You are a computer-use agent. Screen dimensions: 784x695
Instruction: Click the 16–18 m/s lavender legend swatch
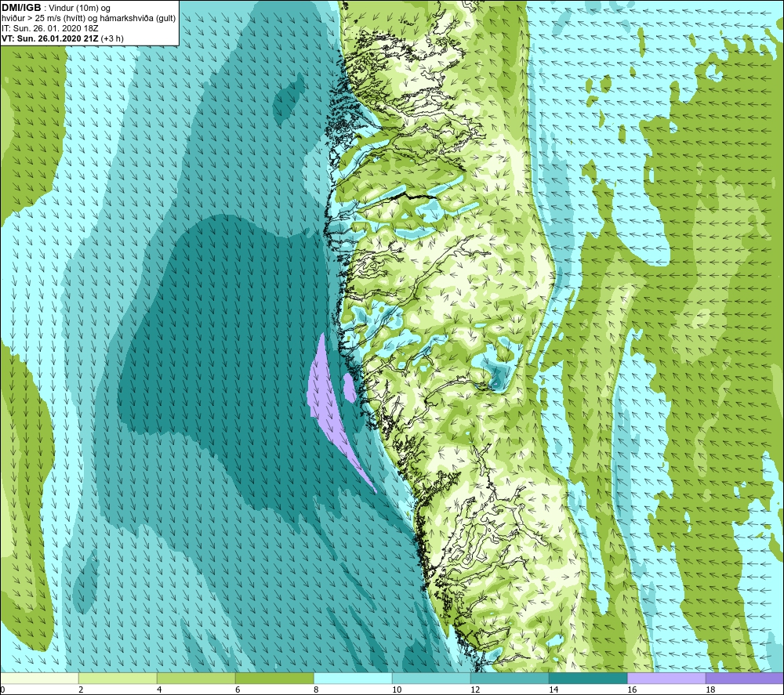[666, 678]
